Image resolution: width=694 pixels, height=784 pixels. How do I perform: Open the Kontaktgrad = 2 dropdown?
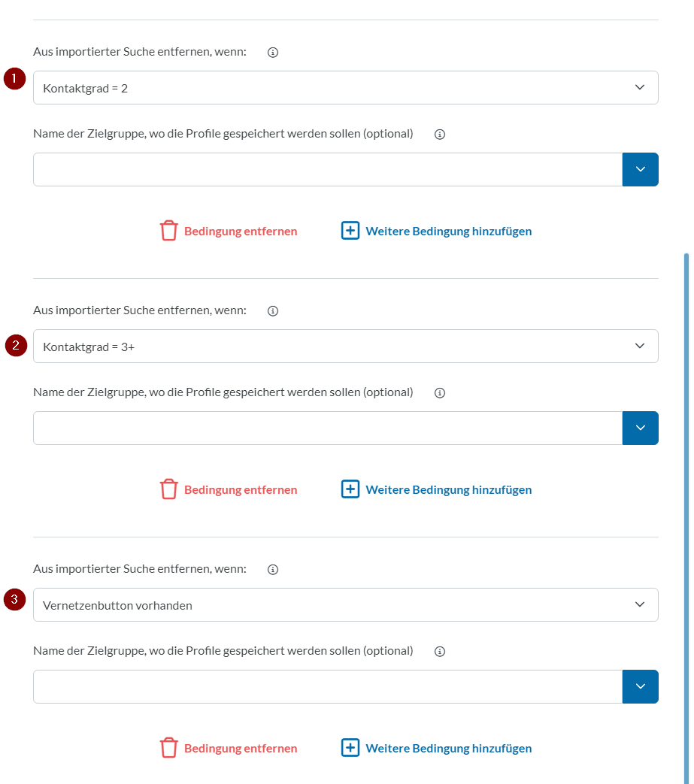(x=346, y=87)
